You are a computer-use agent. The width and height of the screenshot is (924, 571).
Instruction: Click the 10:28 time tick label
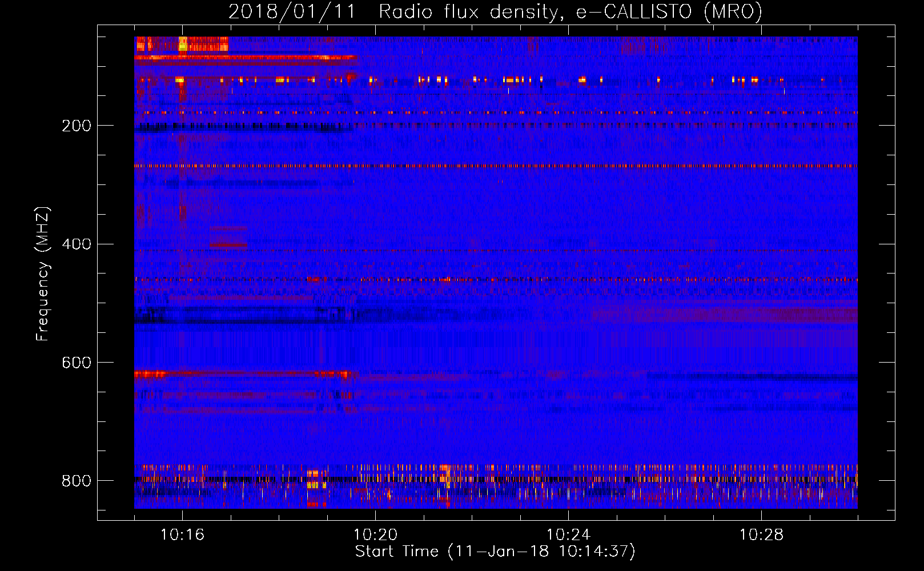pyautogui.click(x=761, y=535)
